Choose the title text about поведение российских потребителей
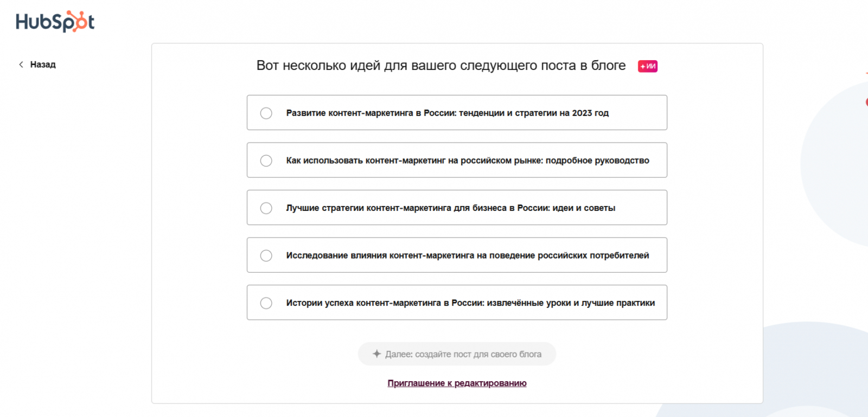 click(467, 255)
